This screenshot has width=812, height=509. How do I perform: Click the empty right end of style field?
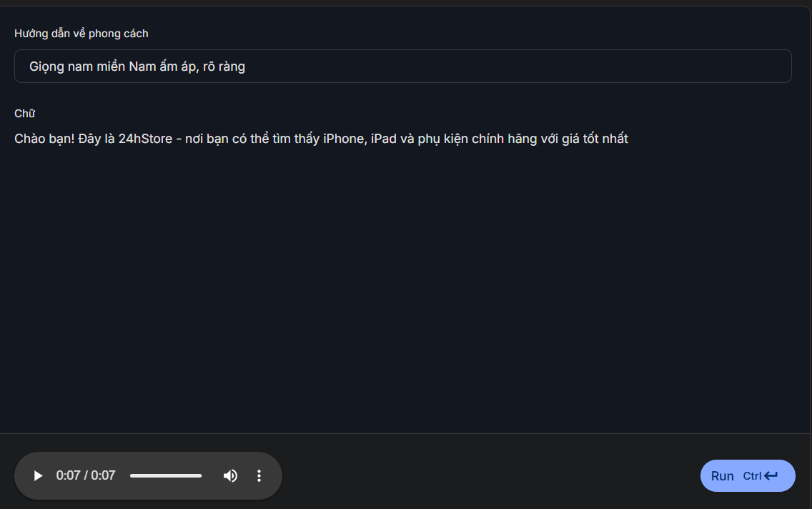[x=643, y=66]
